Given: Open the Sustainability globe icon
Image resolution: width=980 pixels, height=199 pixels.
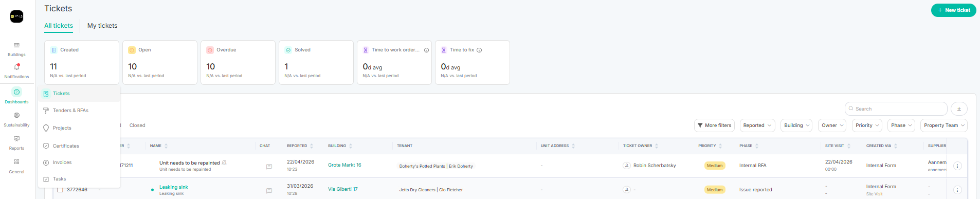Looking at the screenshot, I should point(16,115).
